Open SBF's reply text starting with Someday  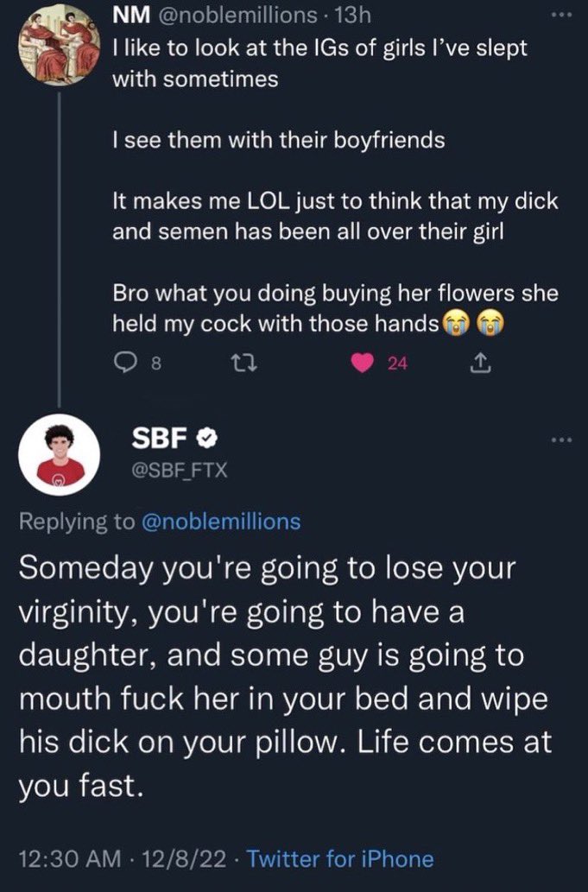[x=284, y=677]
